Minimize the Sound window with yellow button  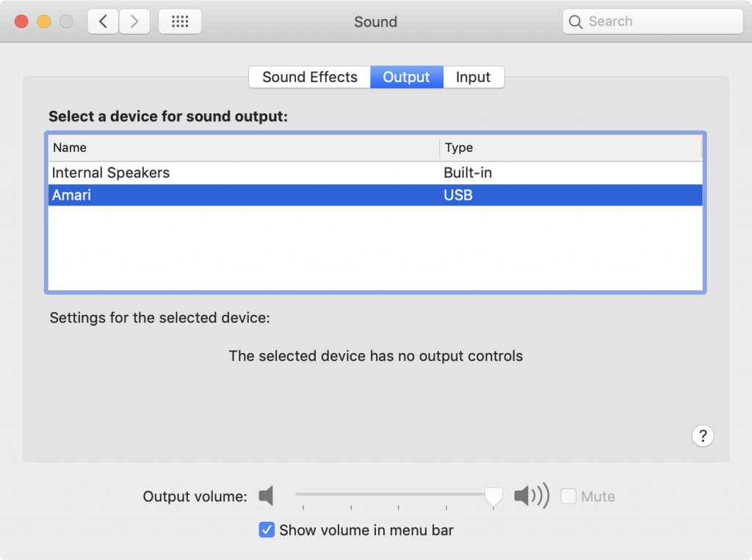44,21
